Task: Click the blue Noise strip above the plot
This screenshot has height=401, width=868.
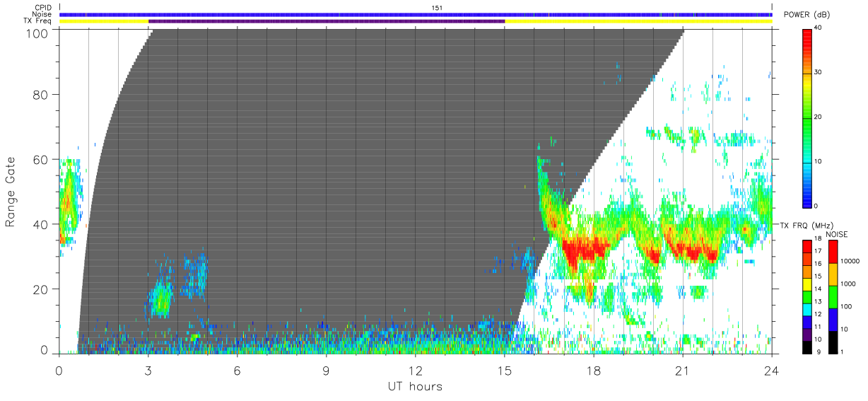Action: click(416, 14)
